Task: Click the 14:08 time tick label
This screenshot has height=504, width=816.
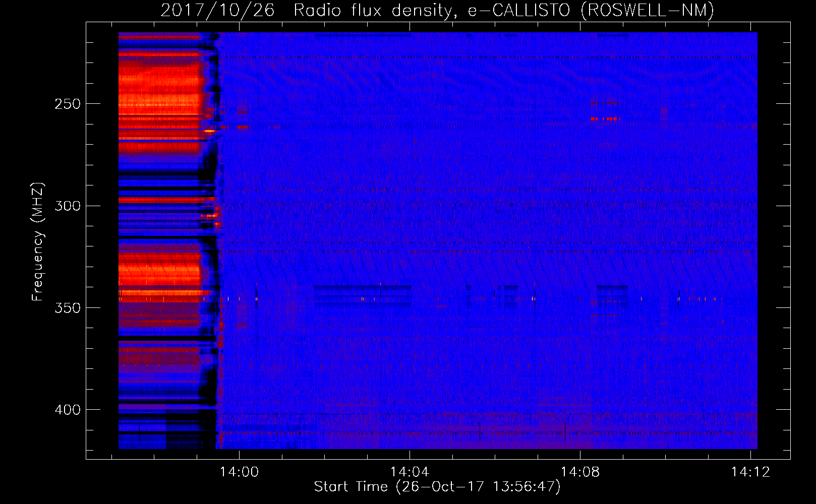Action: pos(580,472)
